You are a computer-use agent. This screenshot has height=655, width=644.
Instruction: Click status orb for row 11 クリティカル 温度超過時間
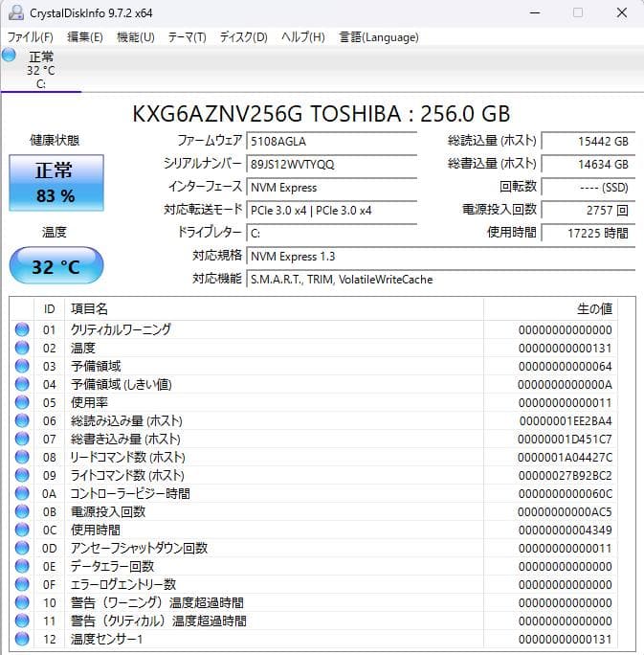(x=22, y=621)
